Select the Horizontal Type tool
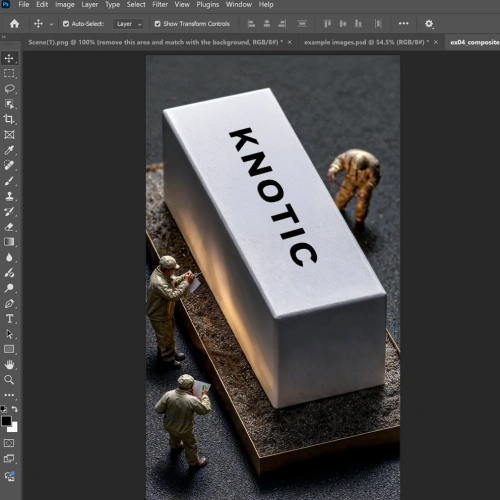 point(9,319)
